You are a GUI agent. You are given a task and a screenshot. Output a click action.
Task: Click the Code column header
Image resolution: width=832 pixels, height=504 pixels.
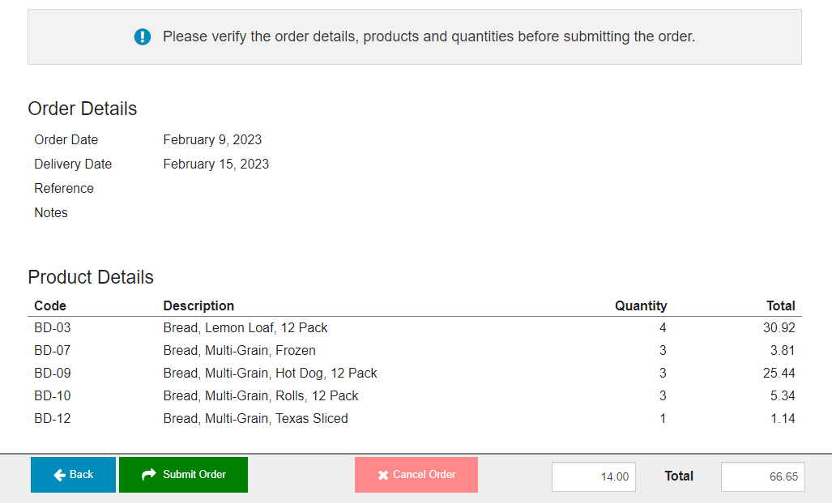pos(50,305)
